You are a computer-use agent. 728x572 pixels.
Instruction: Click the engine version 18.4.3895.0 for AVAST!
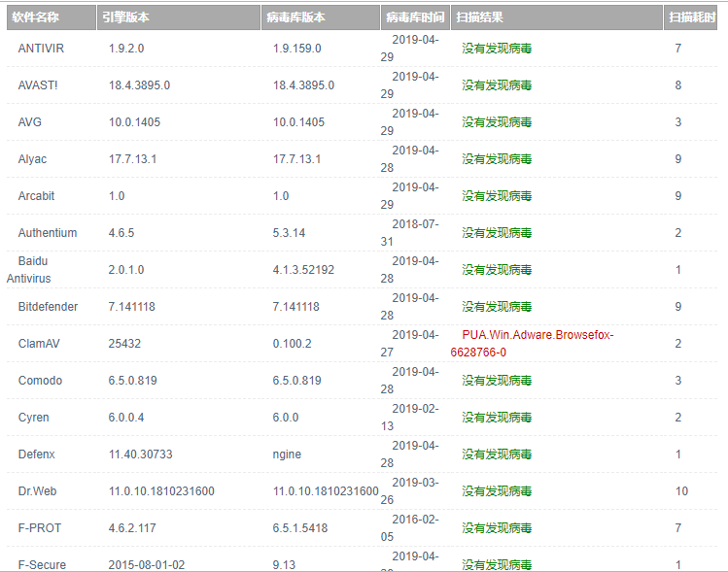click(139, 85)
